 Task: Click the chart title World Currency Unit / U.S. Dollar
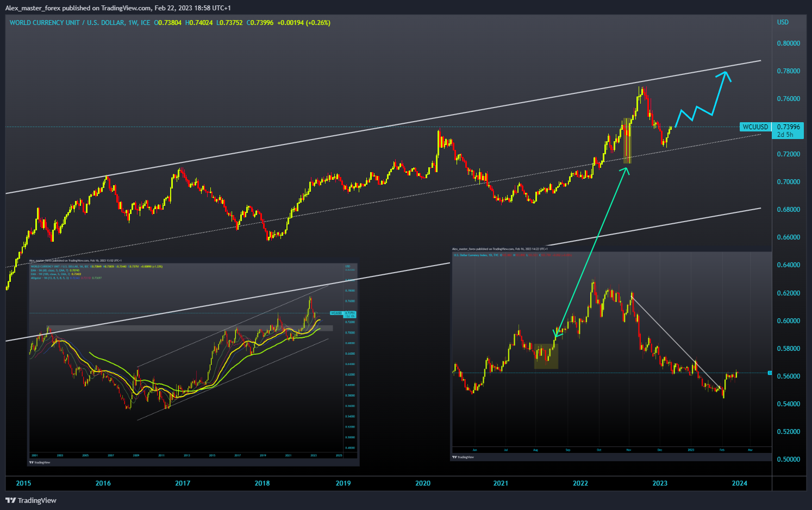point(80,23)
